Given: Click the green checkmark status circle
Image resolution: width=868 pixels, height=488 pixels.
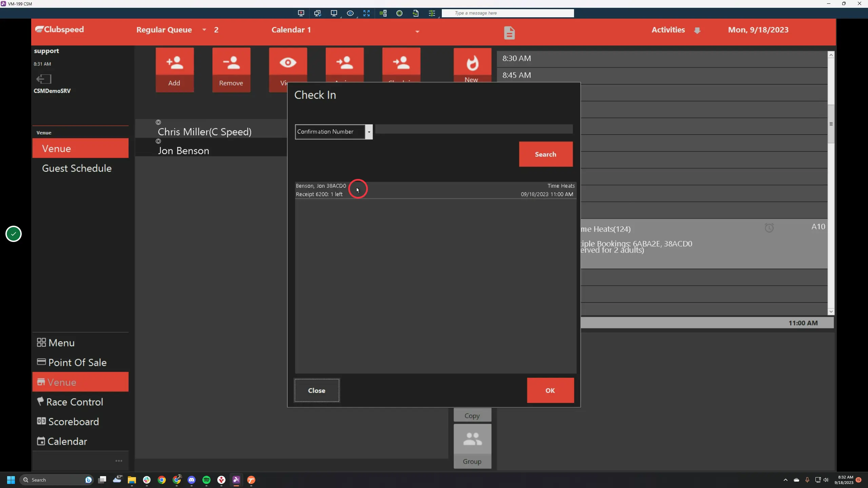Looking at the screenshot, I should tap(14, 234).
